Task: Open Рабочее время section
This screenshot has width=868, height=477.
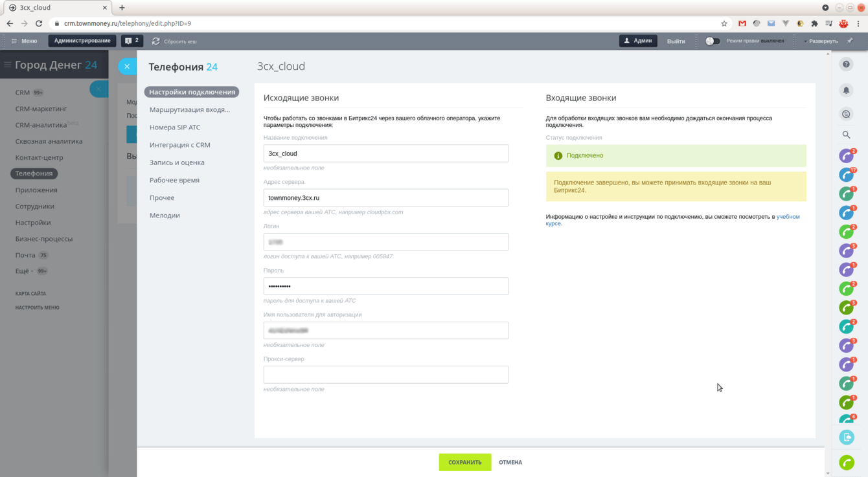Action: [x=174, y=180]
